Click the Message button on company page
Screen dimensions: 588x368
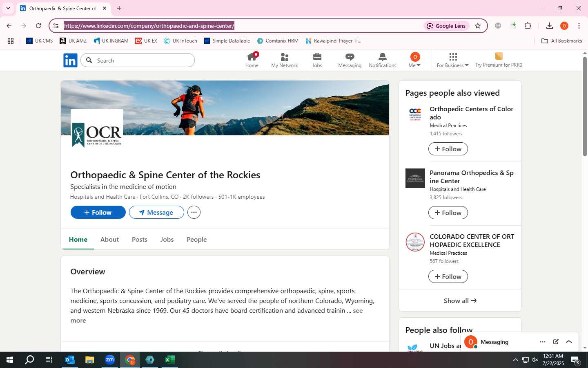pyautogui.click(x=156, y=212)
